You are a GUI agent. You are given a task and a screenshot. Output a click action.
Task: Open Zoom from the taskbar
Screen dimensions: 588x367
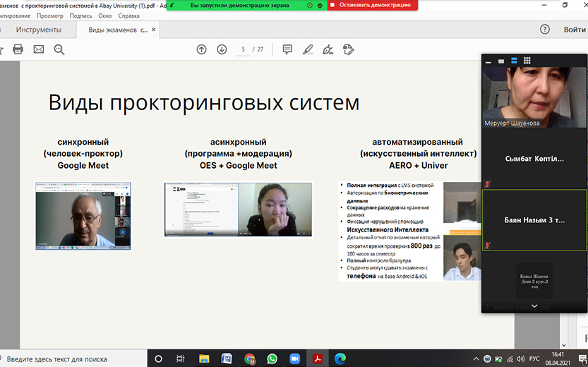click(x=295, y=359)
